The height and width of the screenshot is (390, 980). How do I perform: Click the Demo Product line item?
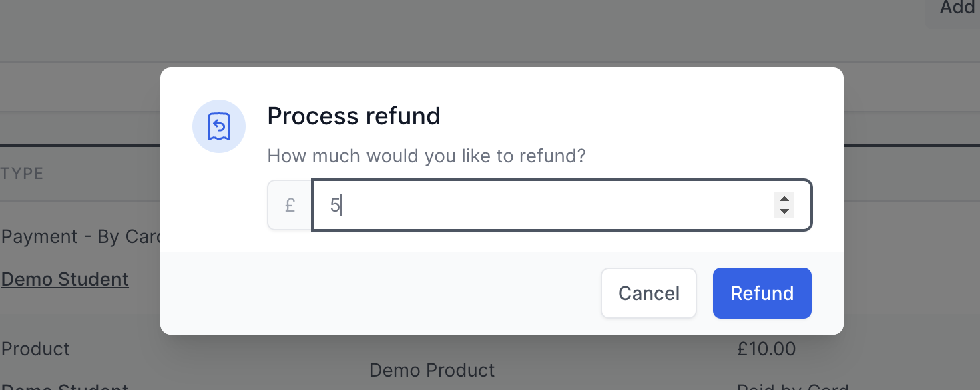pyautogui.click(x=432, y=370)
